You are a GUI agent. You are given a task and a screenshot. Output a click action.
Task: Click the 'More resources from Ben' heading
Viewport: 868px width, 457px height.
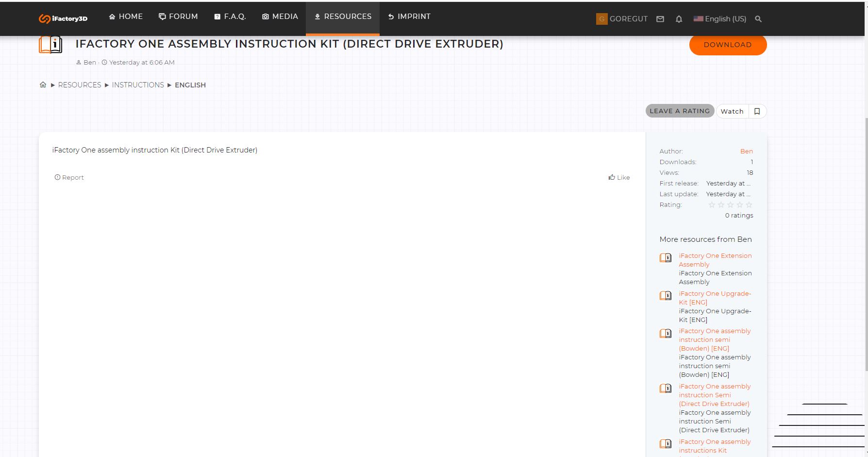[705, 239]
